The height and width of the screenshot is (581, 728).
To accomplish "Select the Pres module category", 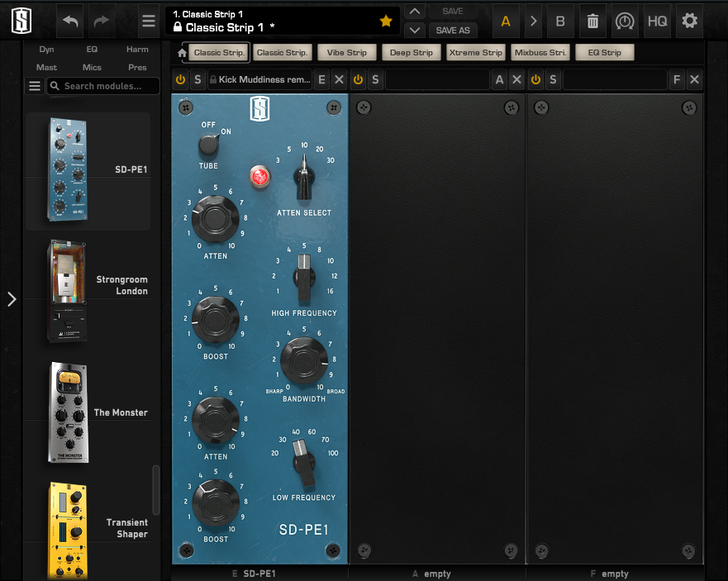I will point(137,67).
